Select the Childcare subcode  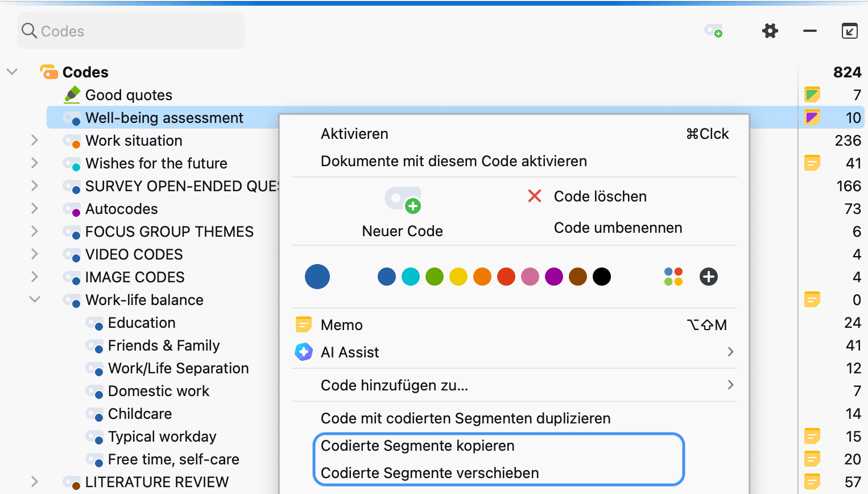point(140,414)
